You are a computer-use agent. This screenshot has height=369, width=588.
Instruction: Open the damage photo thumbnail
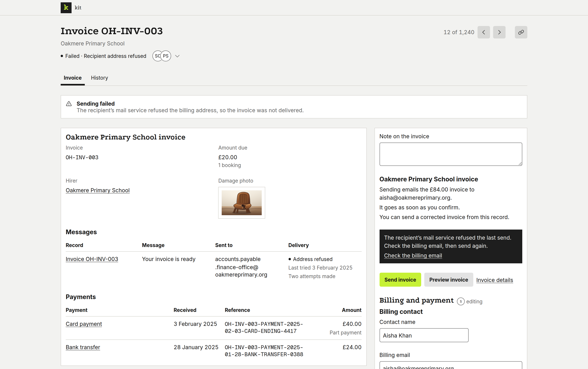tap(241, 203)
